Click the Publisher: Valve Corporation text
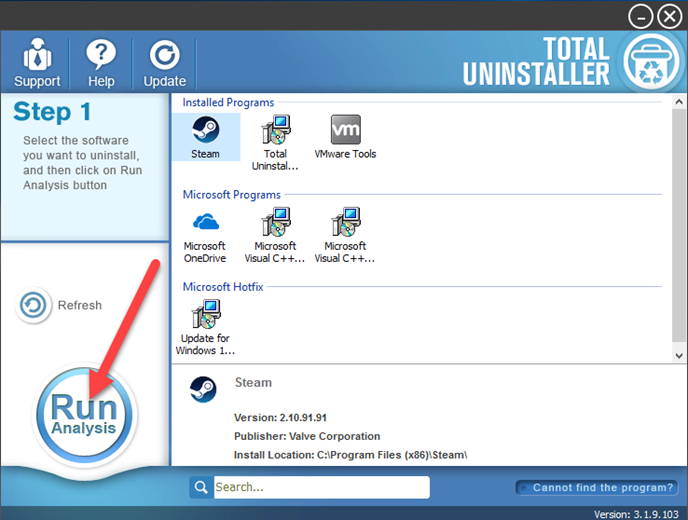This screenshot has height=520, width=688. pyautogui.click(x=307, y=436)
